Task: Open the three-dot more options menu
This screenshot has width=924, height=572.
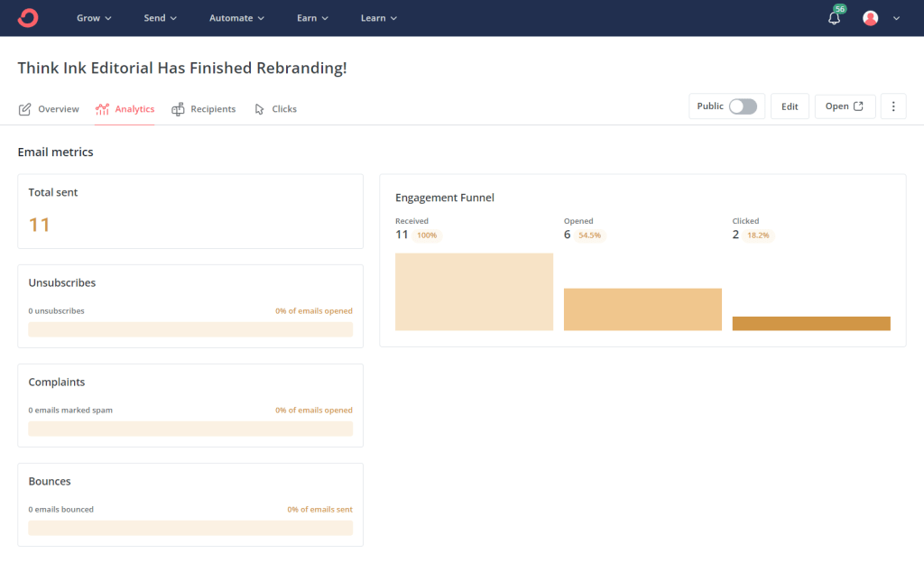Action: pos(892,106)
